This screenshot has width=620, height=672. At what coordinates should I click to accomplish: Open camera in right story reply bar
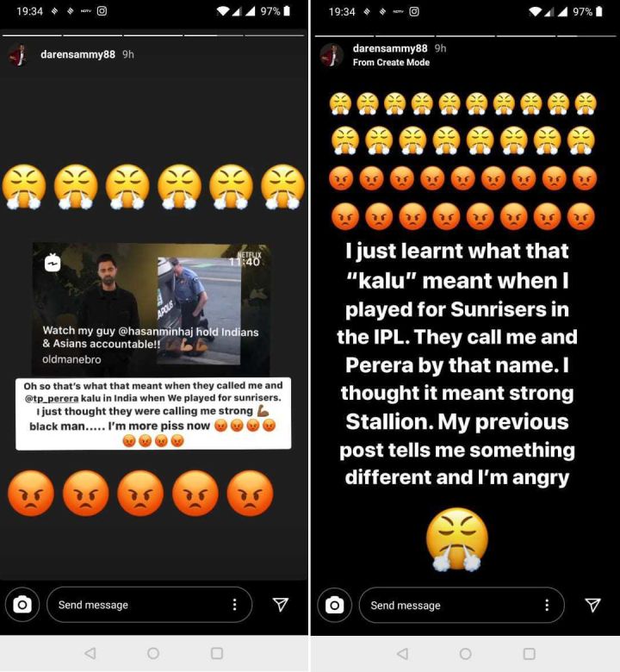(x=335, y=605)
